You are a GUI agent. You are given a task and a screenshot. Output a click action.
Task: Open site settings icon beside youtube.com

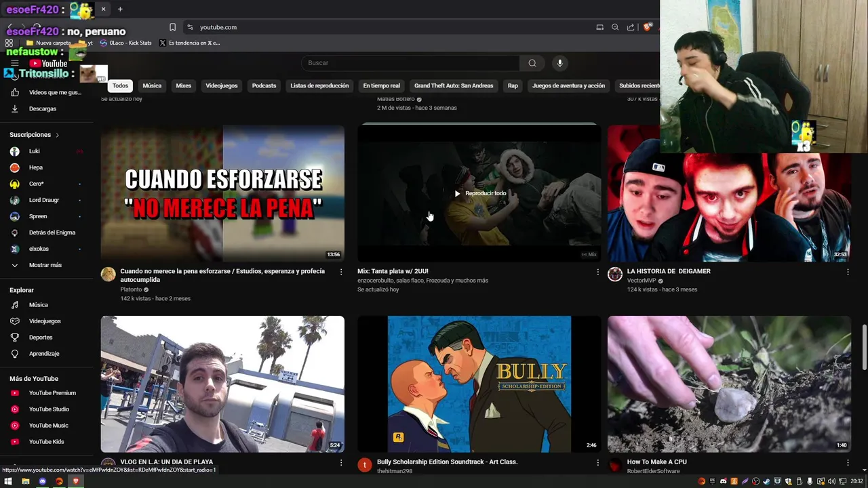(191, 27)
